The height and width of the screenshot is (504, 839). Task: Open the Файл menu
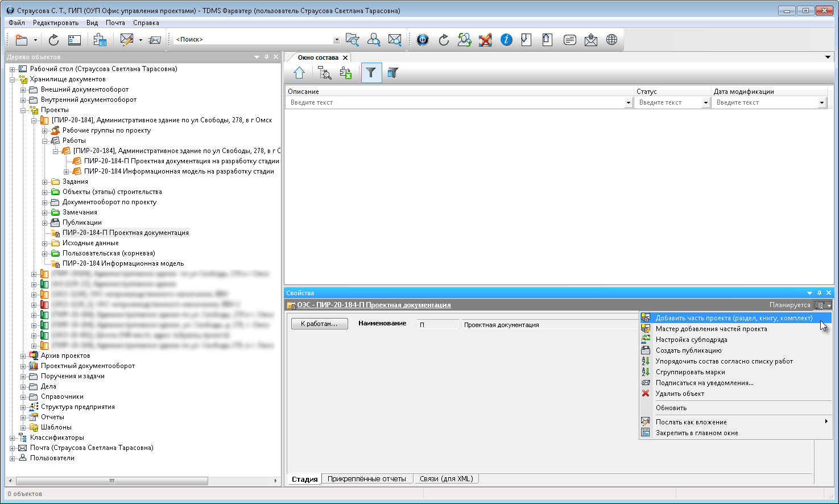click(16, 23)
